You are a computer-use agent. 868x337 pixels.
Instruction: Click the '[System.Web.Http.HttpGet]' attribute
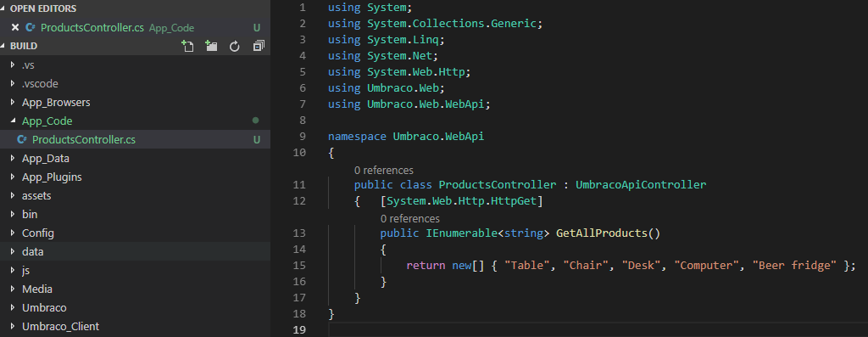tap(461, 200)
